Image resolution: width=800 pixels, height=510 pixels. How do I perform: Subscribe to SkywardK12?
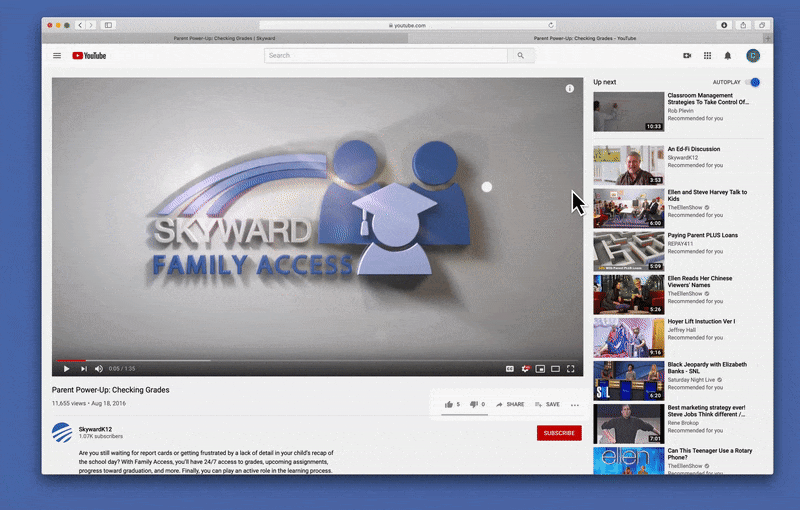click(x=559, y=433)
